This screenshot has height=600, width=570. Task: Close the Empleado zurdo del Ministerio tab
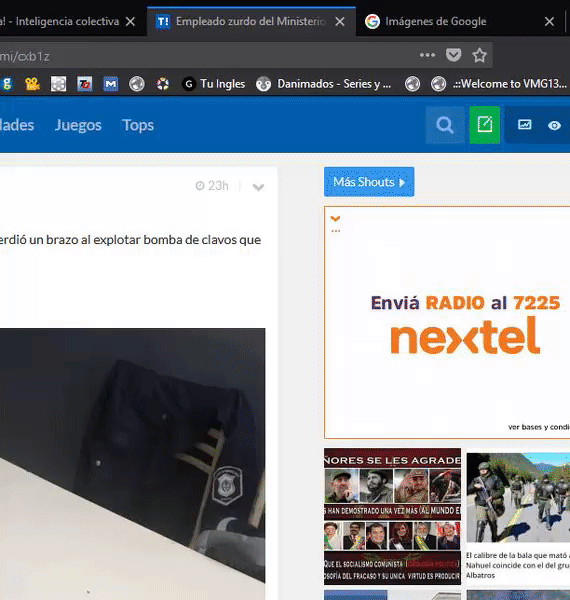pyautogui.click(x=340, y=22)
